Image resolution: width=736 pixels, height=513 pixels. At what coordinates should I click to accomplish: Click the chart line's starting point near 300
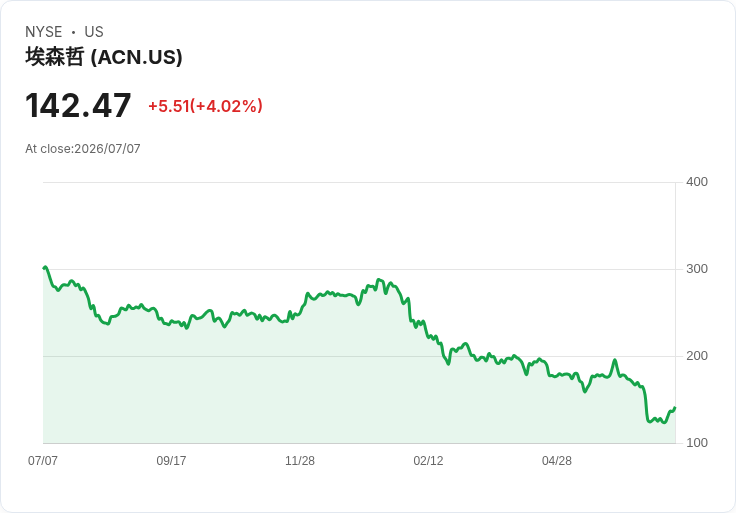coord(44,268)
